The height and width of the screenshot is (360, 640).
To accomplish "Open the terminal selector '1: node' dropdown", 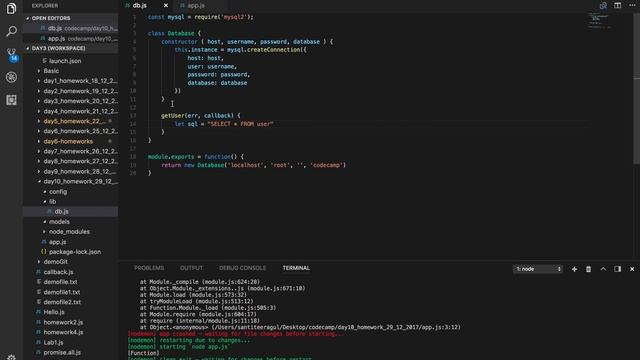I will pyautogui.click(x=538, y=269).
